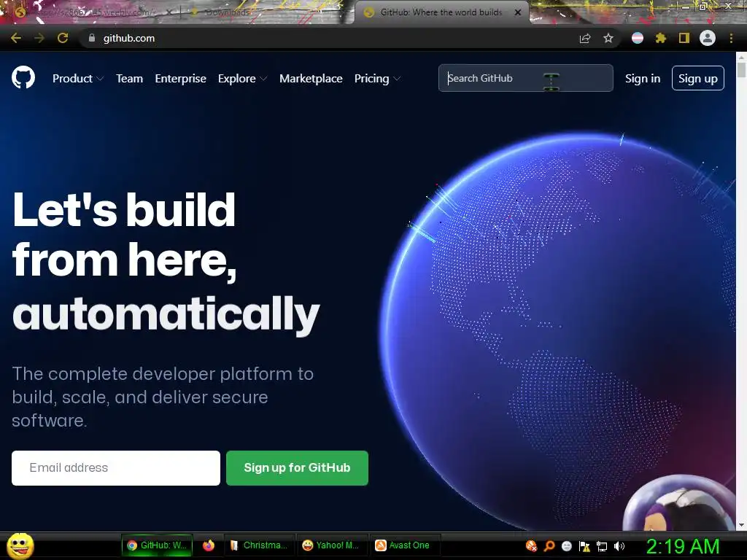This screenshot has height=560, width=747.
Task: Click the magnifier tray icon
Action: [549, 545]
